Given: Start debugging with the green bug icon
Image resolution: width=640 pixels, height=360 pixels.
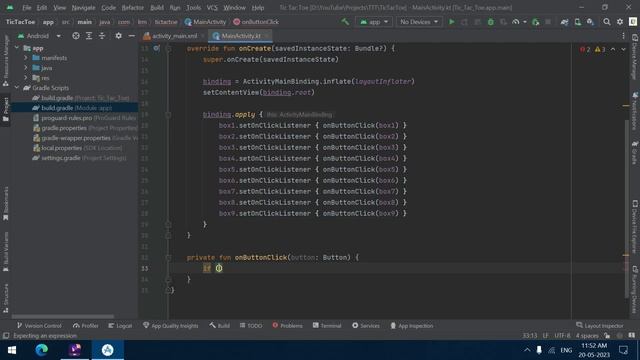Looking at the screenshot, I should click(491, 22).
